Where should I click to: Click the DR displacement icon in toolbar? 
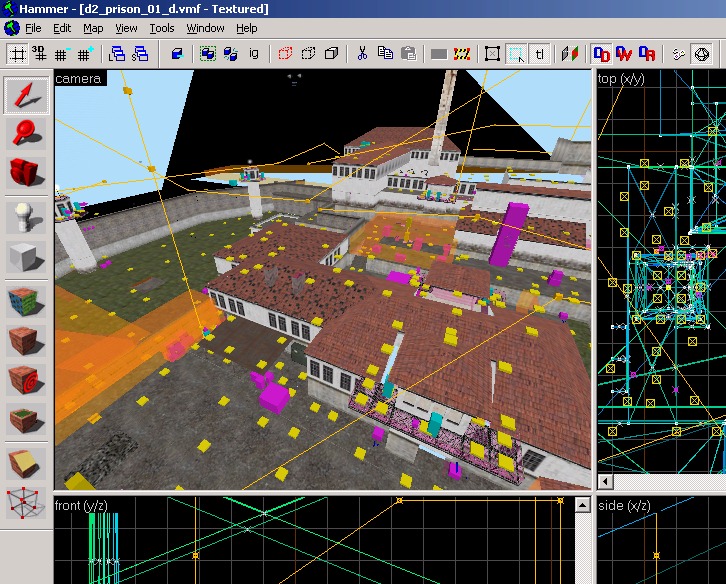pyautogui.click(x=647, y=54)
